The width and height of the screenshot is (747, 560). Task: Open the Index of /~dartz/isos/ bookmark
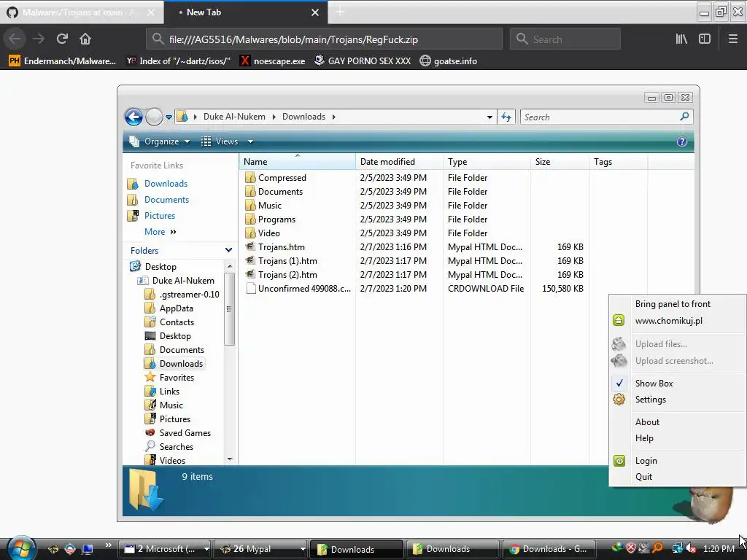178,61
